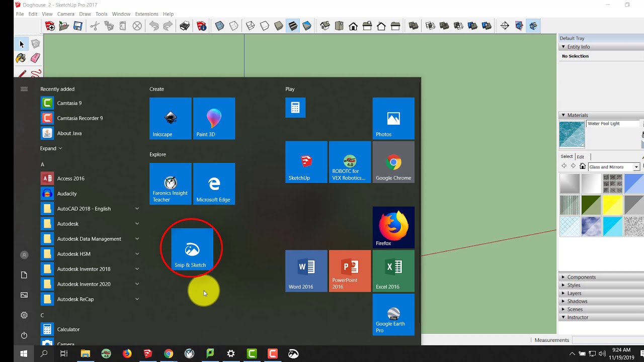Viewport: 644px width, 362px height.
Task: Launch Inkscape tile in Start menu
Action: (x=171, y=119)
